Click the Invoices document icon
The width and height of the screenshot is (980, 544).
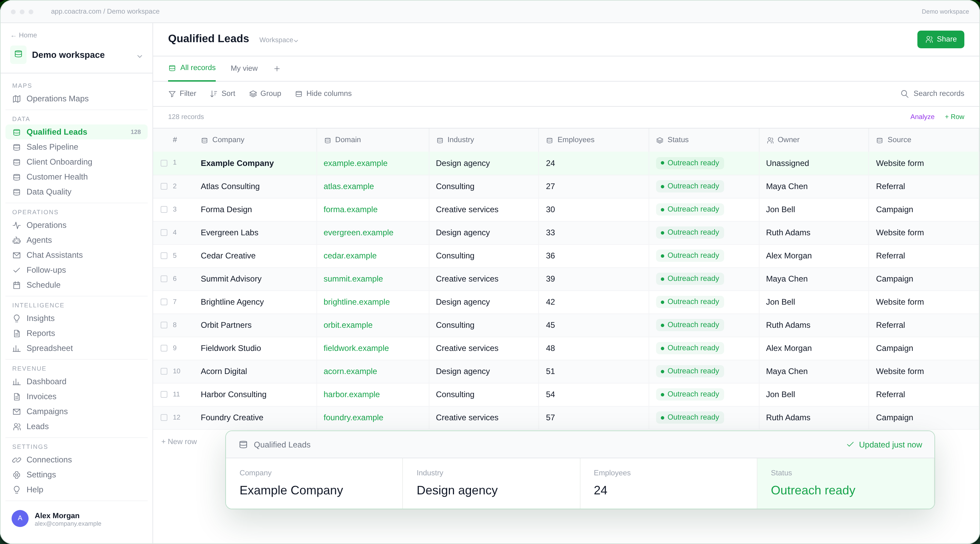pyautogui.click(x=17, y=396)
